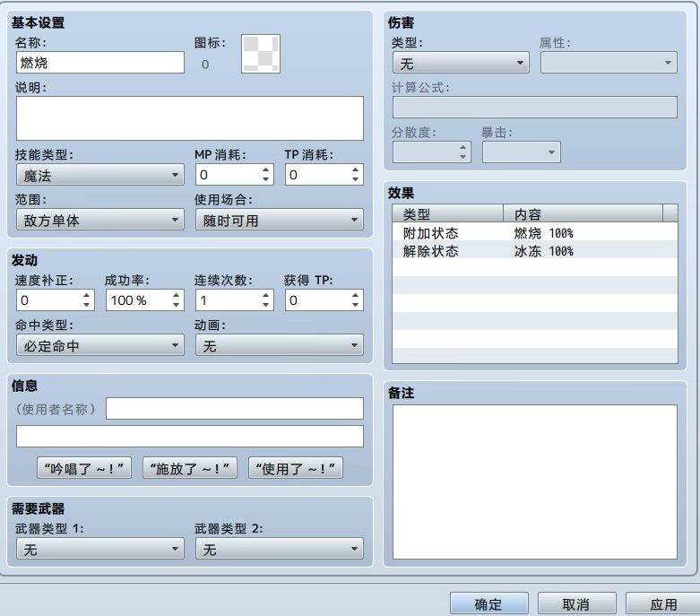The width and height of the screenshot is (700, 616).
Task: Click the 类型 column header in effects
Action: pos(448,214)
